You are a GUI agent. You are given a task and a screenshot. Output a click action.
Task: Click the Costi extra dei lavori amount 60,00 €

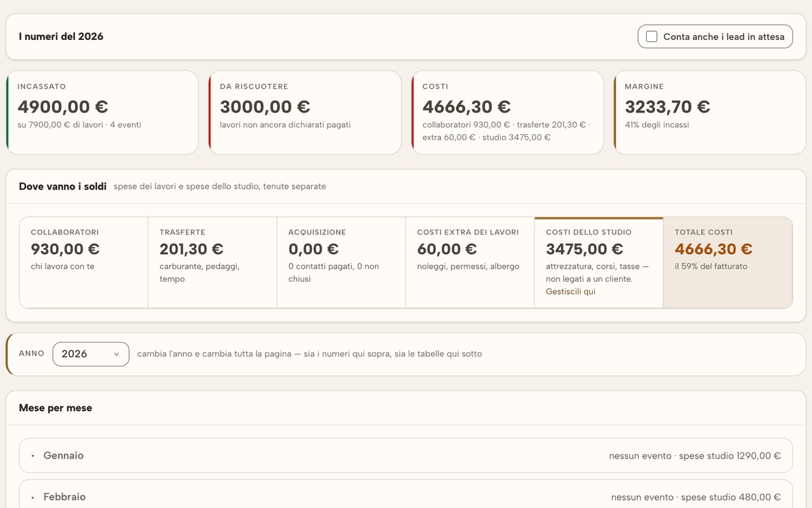pyautogui.click(x=447, y=249)
